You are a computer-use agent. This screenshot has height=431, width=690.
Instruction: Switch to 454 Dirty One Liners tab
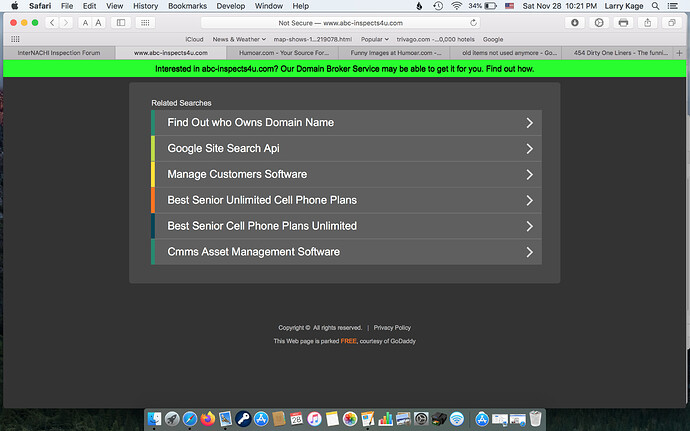[x=618, y=53]
